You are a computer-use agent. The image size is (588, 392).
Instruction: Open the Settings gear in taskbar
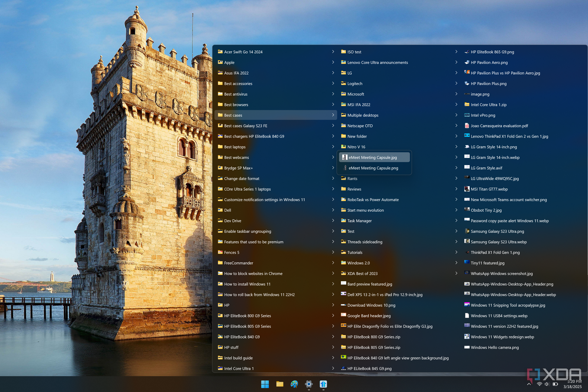click(309, 384)
